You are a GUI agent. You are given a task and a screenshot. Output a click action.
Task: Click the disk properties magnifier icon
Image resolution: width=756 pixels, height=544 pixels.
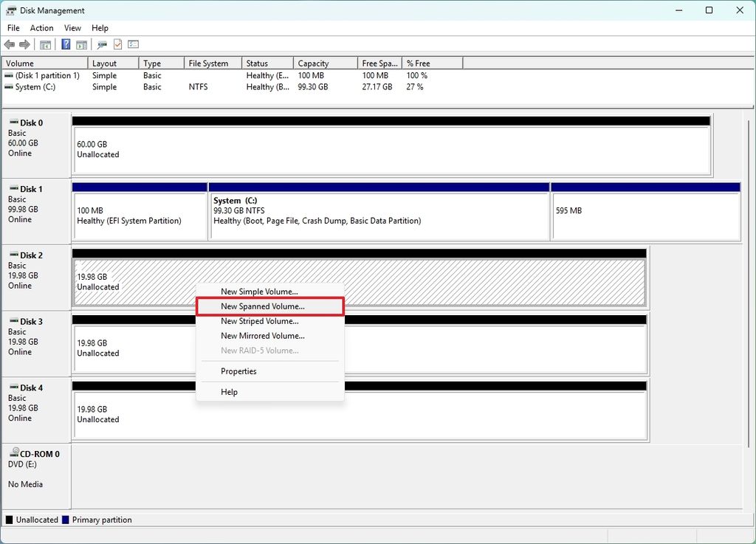coord(101,44)
